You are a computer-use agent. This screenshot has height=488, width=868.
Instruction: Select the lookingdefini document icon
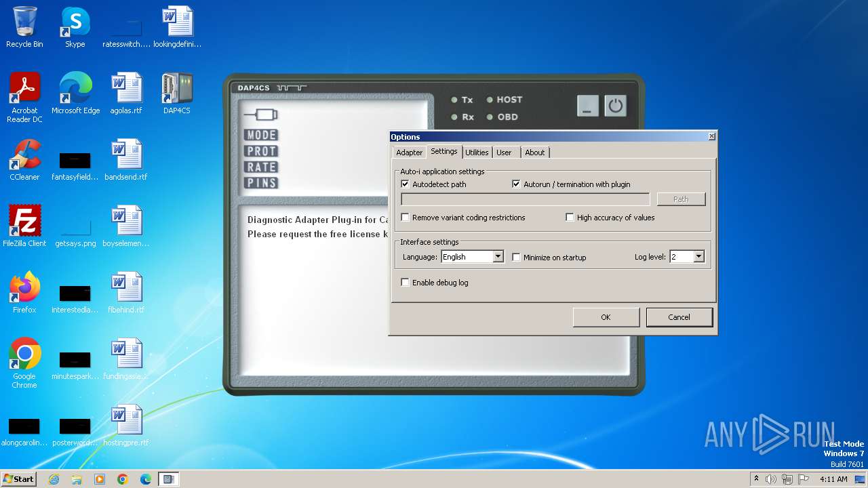177,27
